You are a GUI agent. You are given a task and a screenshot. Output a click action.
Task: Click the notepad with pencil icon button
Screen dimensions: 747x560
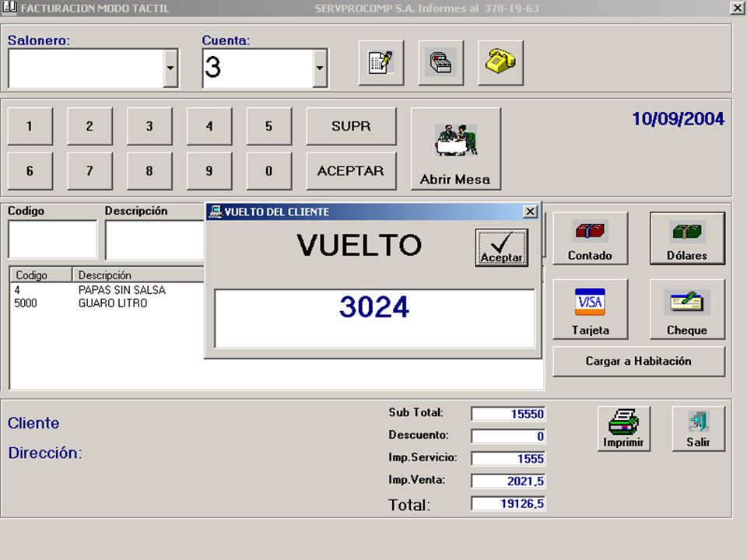click(x=381, y=63)
